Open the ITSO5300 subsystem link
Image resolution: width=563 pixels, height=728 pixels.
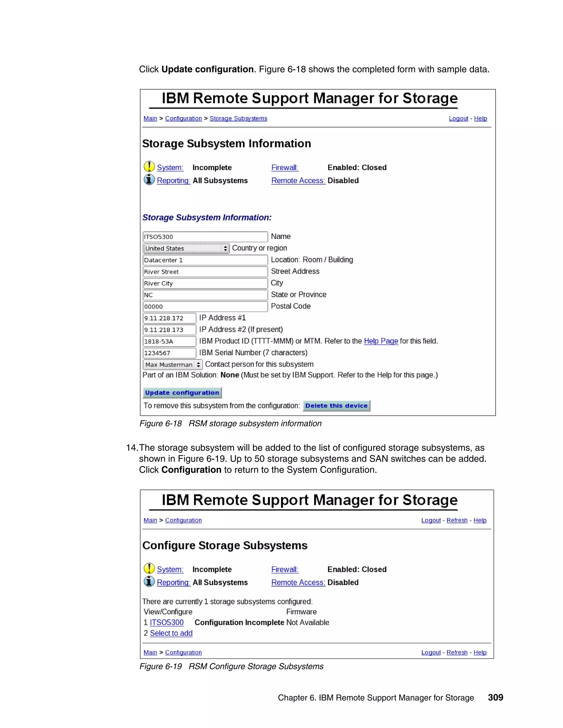[167, 623]
